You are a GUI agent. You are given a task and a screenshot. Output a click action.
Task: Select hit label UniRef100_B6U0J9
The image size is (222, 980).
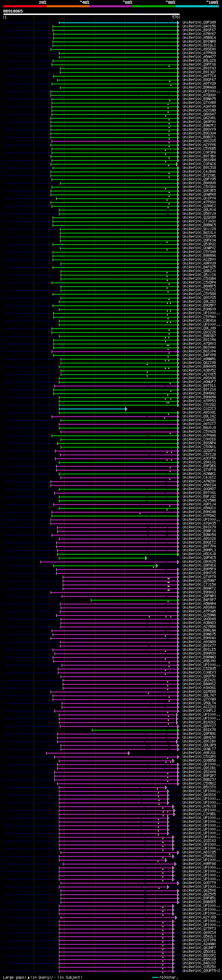[199, 428]
